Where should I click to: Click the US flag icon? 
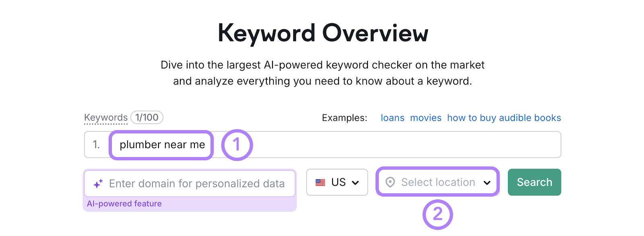click(x=320, y=182)
